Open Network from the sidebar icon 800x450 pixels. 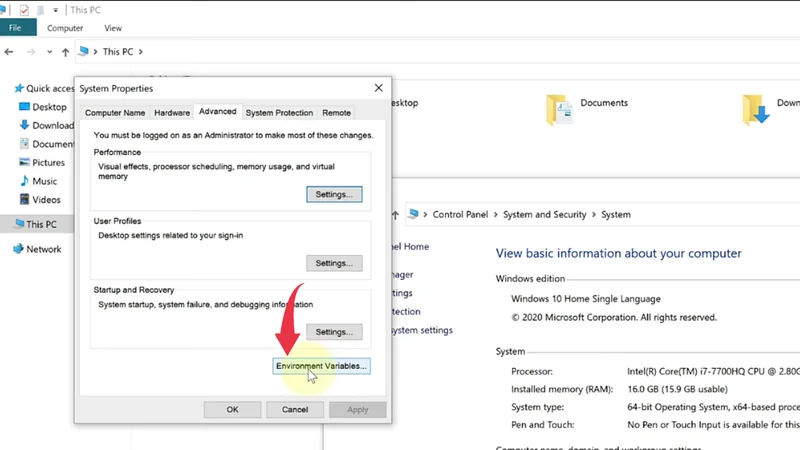pos(18,249)
